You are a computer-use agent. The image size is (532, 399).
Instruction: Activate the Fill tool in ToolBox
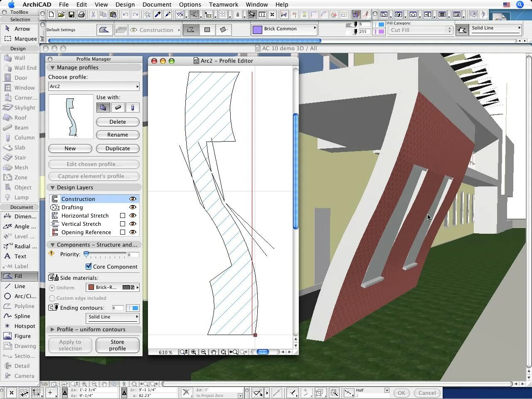pos(18,276)
